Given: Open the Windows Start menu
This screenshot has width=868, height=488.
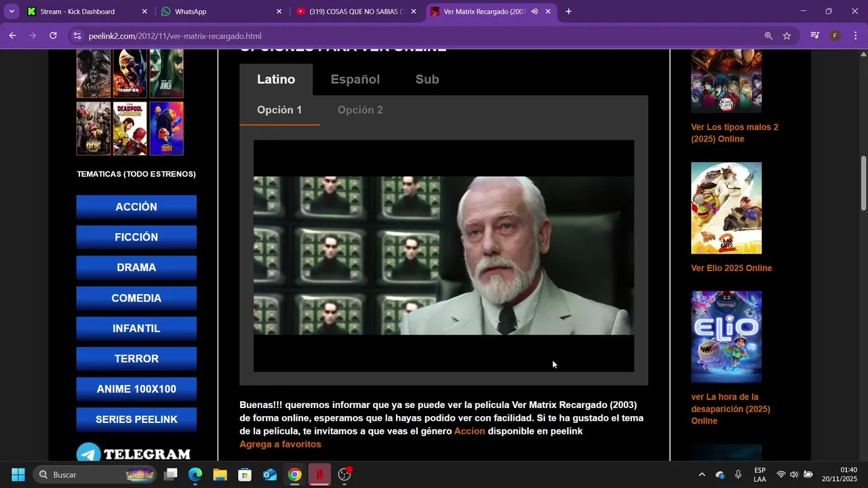Looking at the screenshot, I should pyautogui.click(x=18, y=474).
